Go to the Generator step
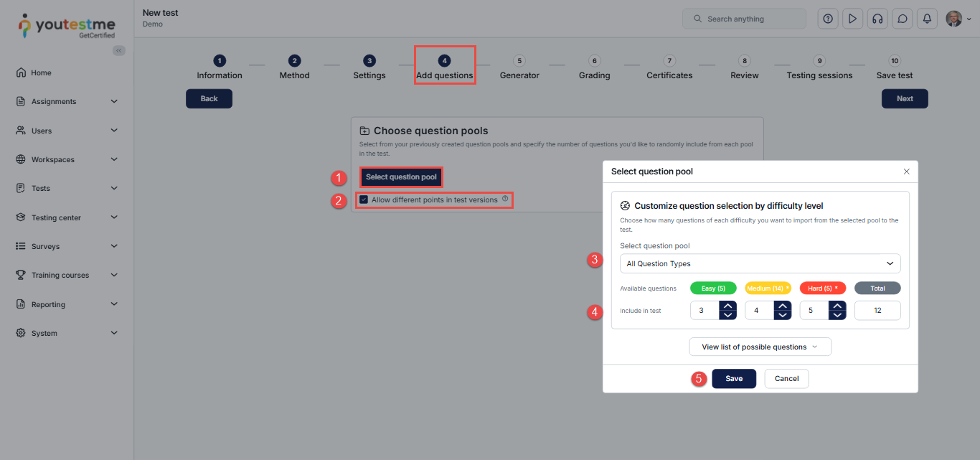 (519, 68)
